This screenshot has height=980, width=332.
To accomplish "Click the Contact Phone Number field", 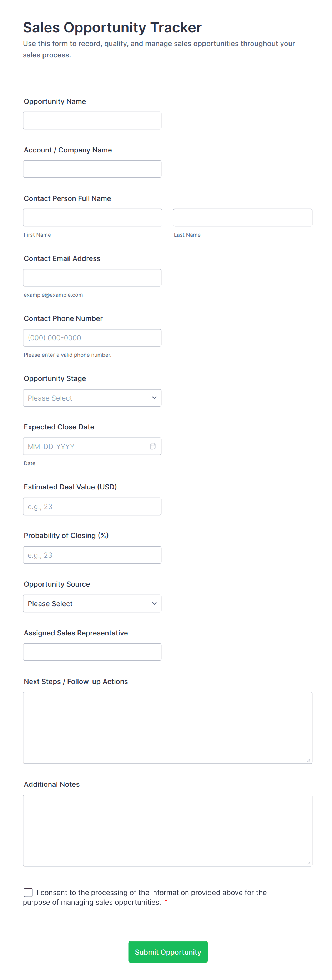I will click(92, 337).
